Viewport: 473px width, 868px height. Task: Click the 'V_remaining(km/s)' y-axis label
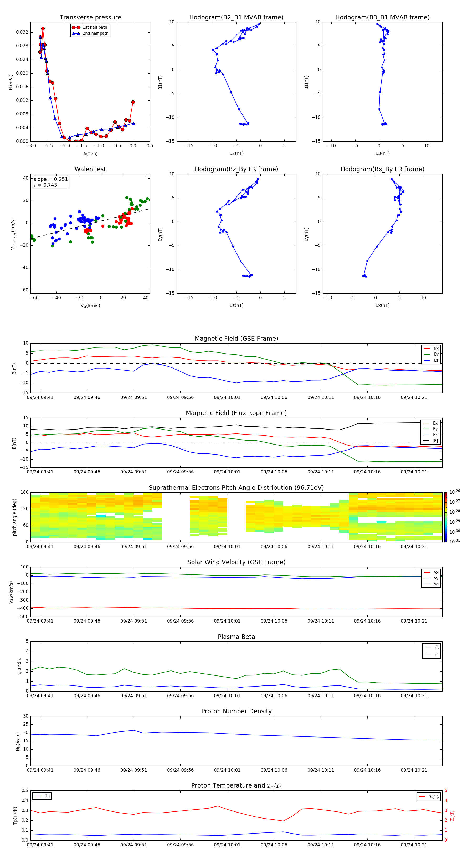[13, 234]
